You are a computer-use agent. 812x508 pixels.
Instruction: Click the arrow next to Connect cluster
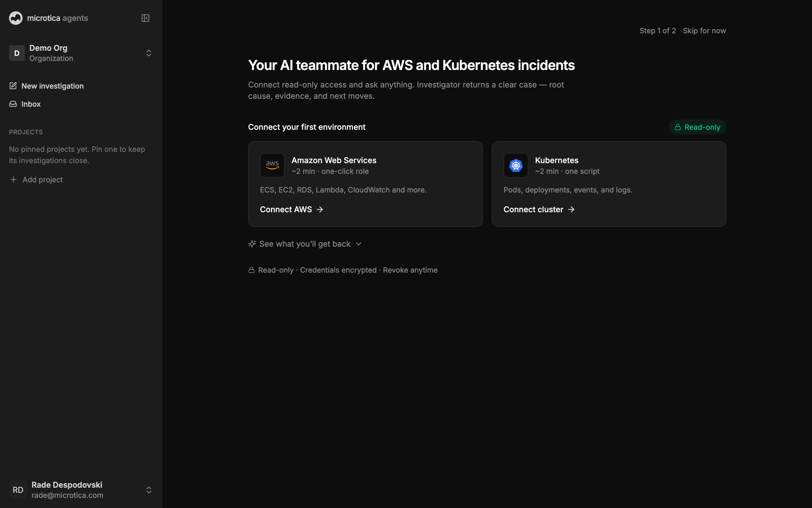point(571,209)
